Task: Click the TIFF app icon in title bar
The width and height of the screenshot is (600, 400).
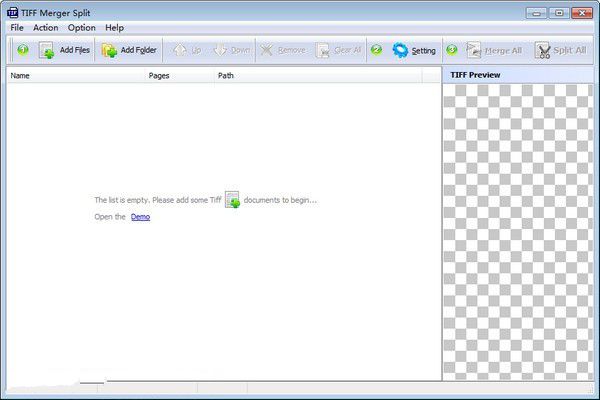Action: [x=12, y=13]
